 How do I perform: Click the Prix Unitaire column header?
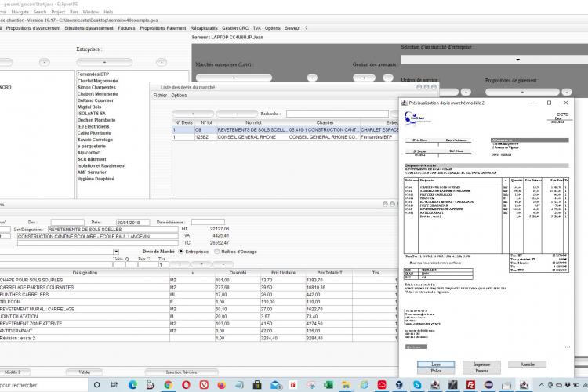283,273
